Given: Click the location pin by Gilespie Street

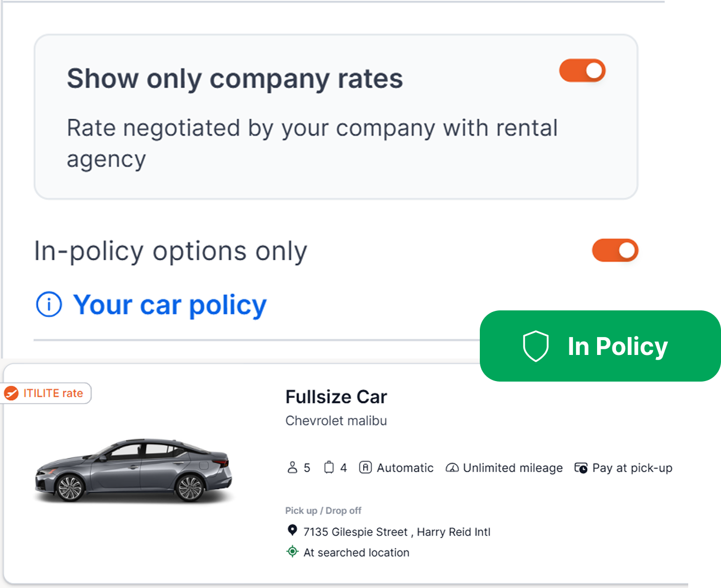Looking at the screenshot, I should [x=292, y=530].
